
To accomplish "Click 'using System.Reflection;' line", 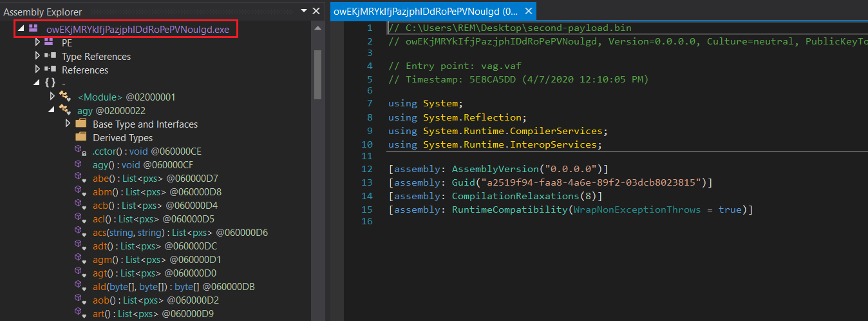I will (458, 117).
